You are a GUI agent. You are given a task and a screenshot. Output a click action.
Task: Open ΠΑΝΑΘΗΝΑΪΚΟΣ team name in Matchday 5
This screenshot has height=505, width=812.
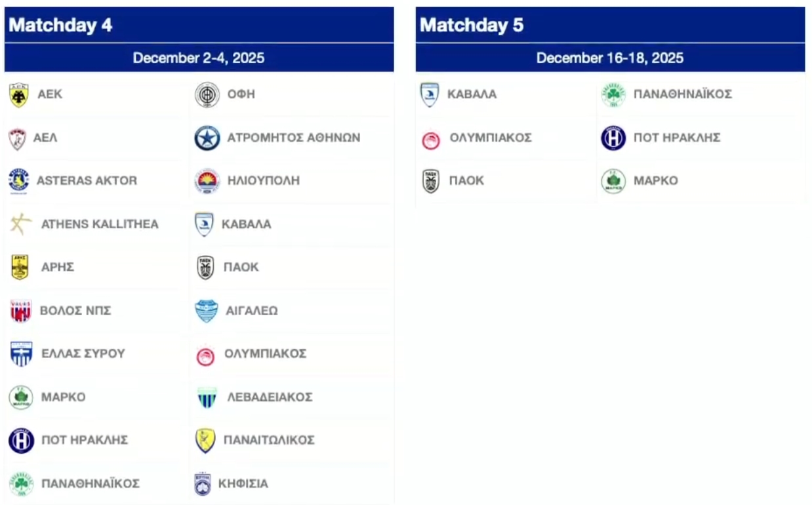coord(682,94)
